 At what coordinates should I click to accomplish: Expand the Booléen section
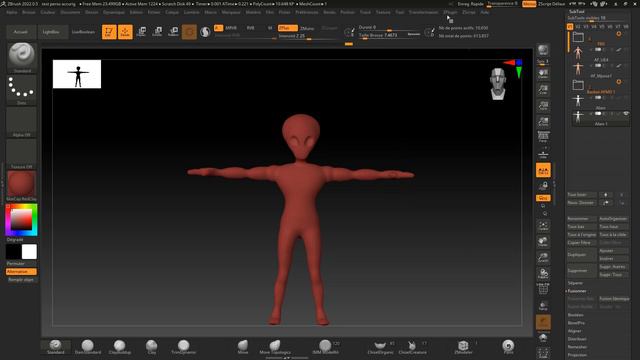576,315
